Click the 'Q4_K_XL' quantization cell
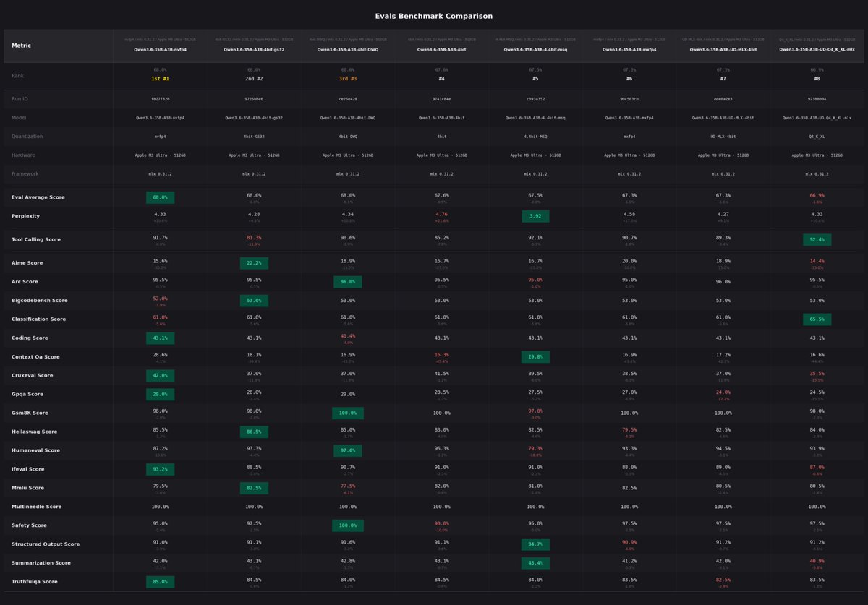Screen dimensions: 868x605 (x=817, y=137)
